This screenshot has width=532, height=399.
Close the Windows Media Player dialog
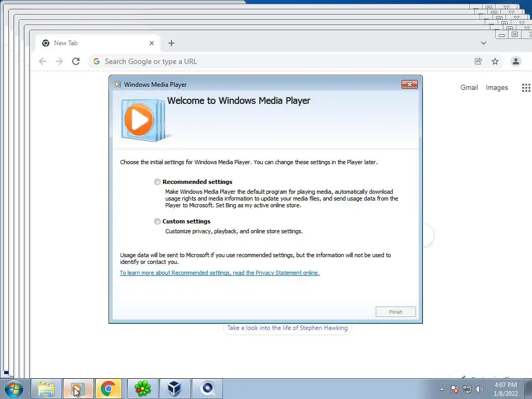(x=409, y=85)
